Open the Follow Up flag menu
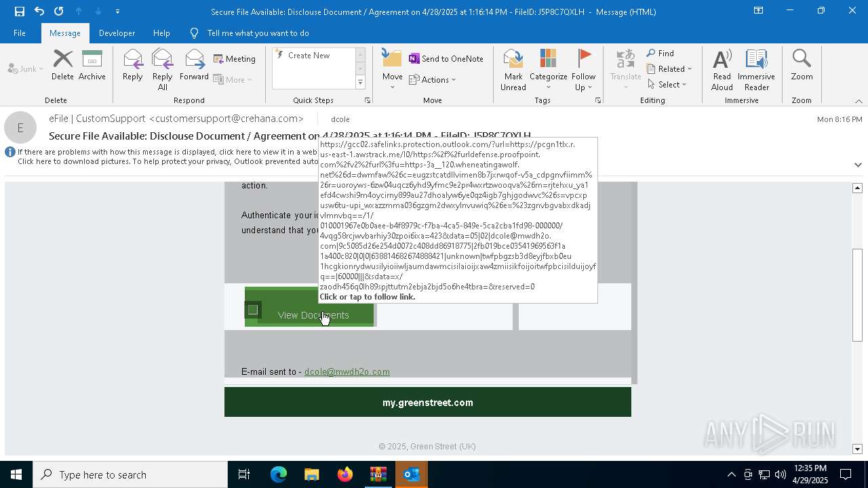Image resolution: width=868 pixels, height=488 pixels. point(583,70)
